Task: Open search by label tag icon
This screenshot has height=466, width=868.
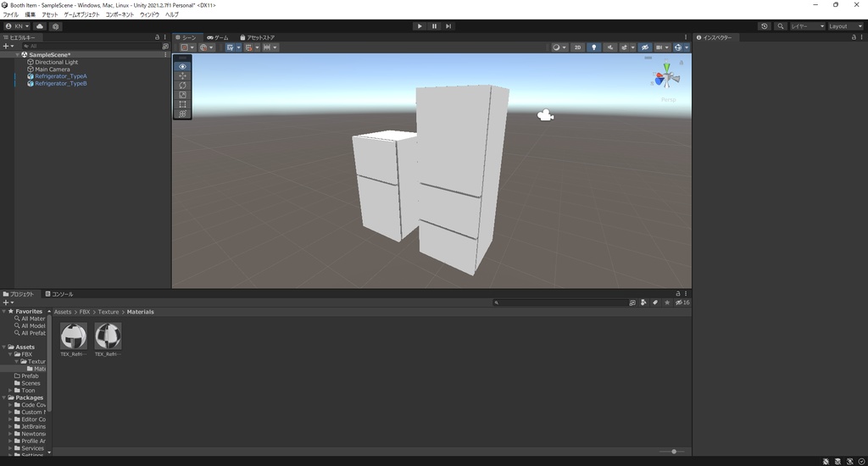Action: pyautogui.click(x=655, y=302)
